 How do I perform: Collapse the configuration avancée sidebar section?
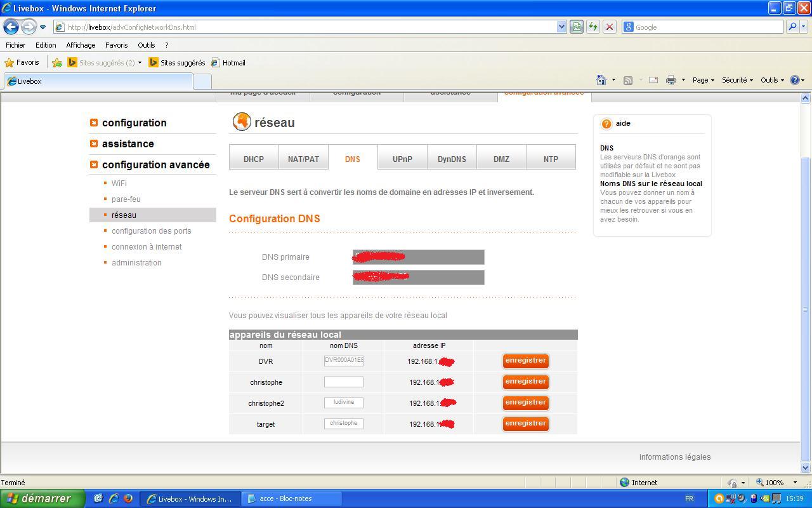click(155, 164)
